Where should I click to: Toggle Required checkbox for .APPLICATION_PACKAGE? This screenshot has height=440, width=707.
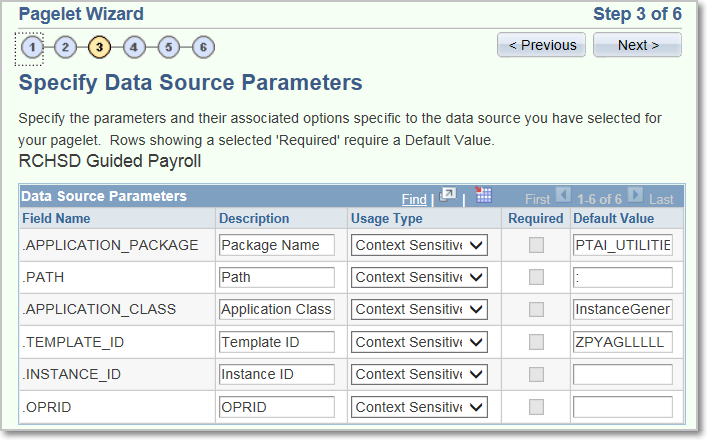pyautogui.click(x=536, y=245)
